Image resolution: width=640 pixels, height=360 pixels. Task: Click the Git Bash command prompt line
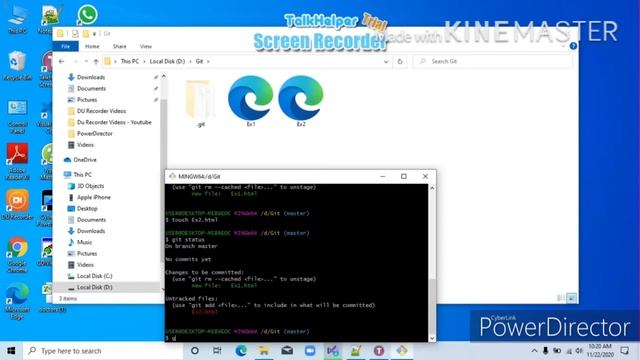click(297, 338)
